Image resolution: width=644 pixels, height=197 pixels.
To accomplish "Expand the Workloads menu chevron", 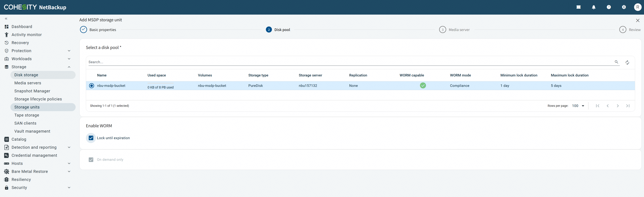I will (x=69, y=59).
